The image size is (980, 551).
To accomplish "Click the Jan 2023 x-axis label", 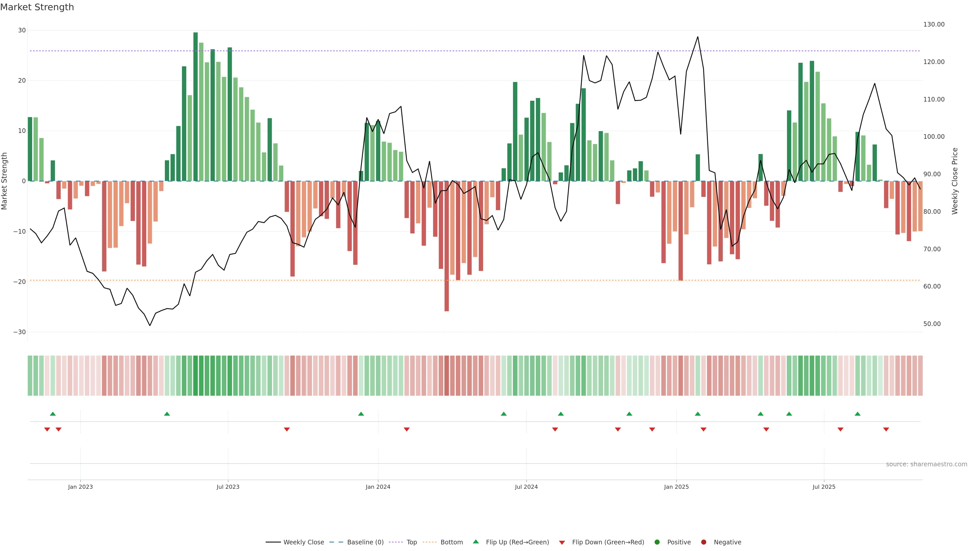I will pos(80,487).
